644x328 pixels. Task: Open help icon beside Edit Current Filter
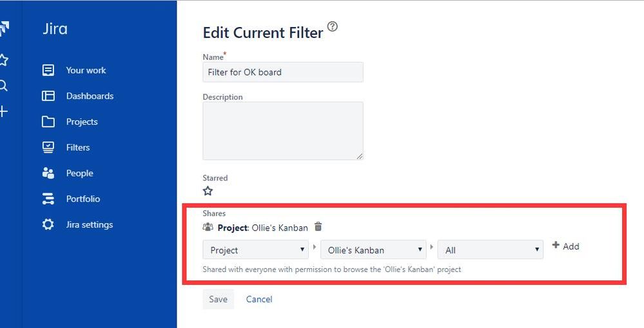332,26
